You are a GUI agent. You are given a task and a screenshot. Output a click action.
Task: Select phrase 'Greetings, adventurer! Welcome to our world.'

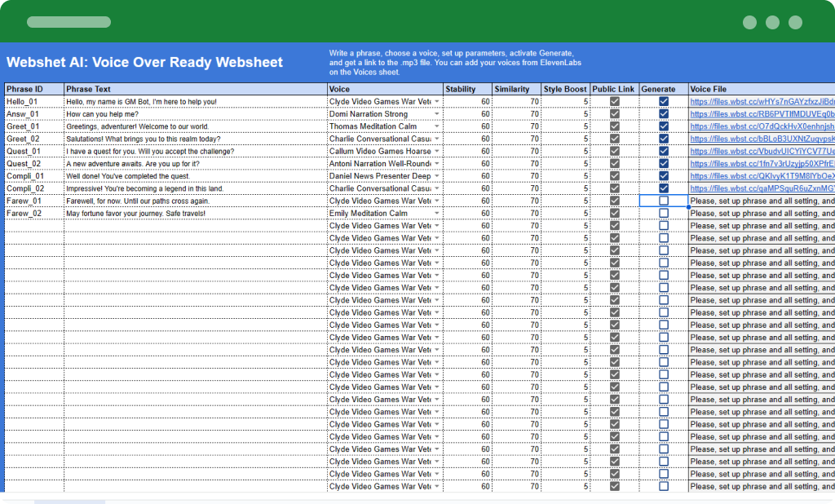(137, 126)
